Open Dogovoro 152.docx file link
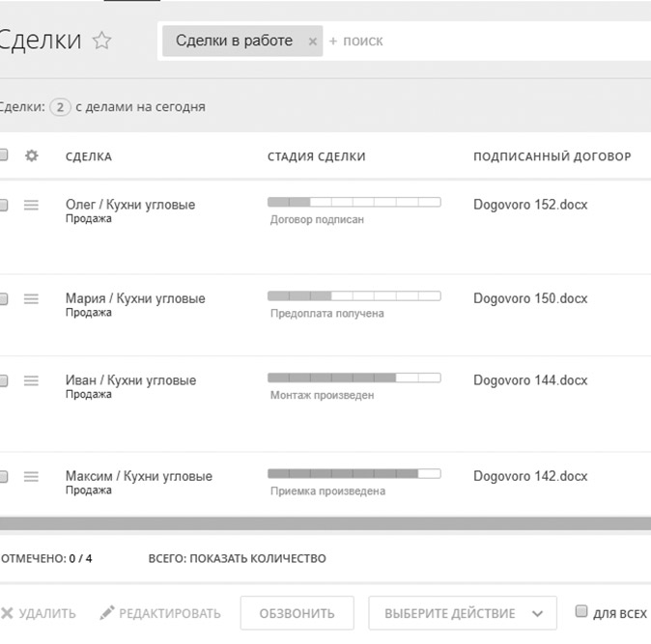The width and height of the screenshot is (651, 644). pos(530,205)
